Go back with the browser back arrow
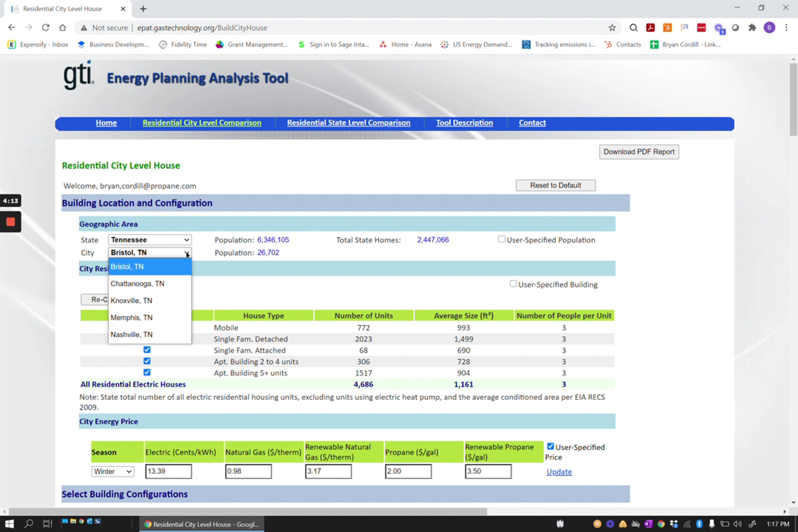 (12, 28)
